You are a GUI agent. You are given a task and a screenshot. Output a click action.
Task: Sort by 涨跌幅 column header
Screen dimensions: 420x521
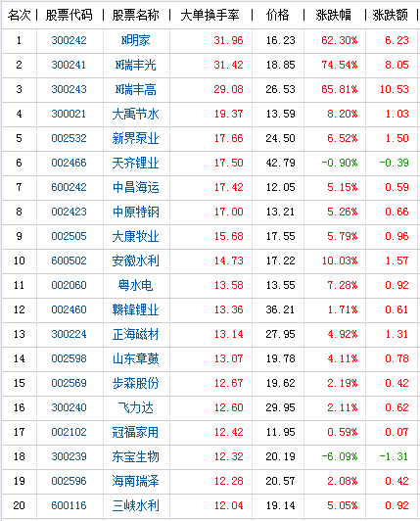point(333,15)
